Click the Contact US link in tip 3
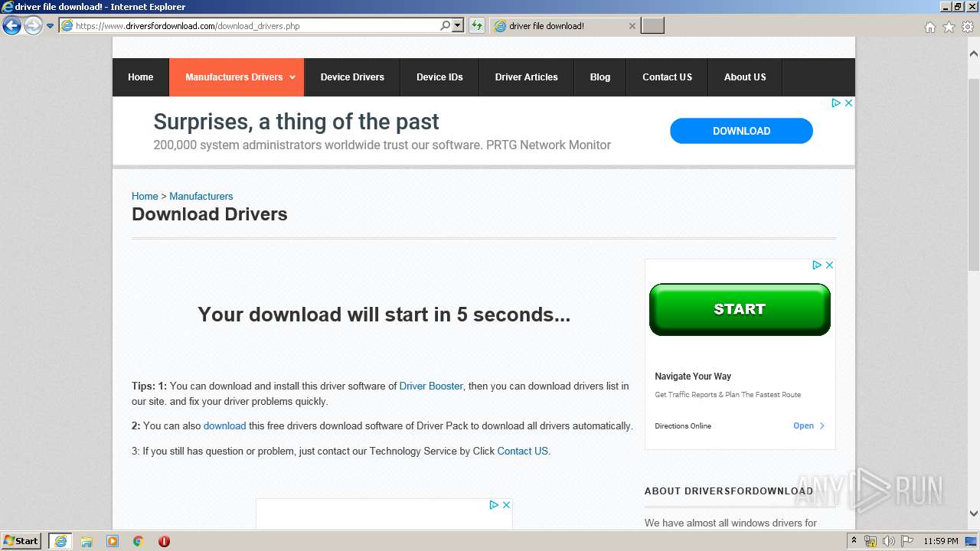The image size is (980, 551). [x=523, y=451]
